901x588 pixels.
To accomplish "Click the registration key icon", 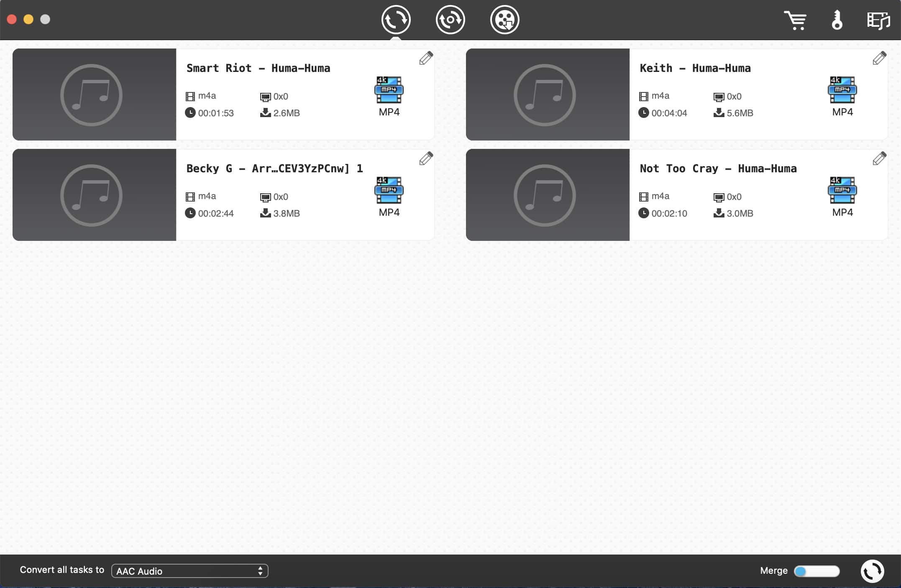I will [x=837, y=20].
